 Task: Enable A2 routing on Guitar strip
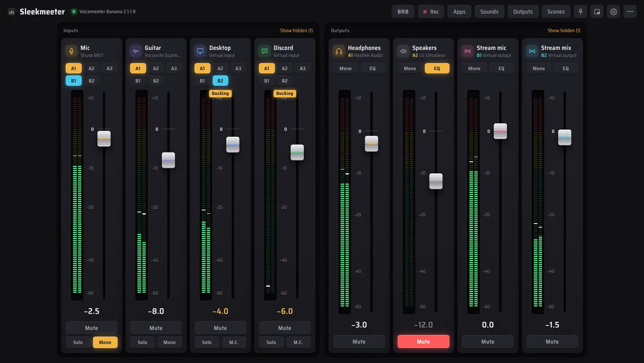pos(156,68)
